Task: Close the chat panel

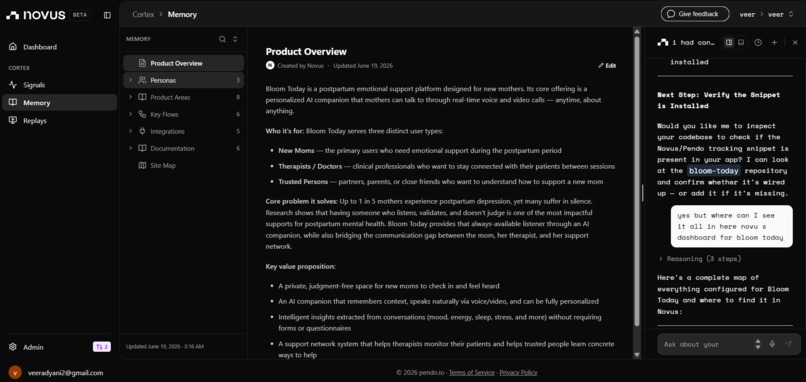Action: (x=795, y=43)
